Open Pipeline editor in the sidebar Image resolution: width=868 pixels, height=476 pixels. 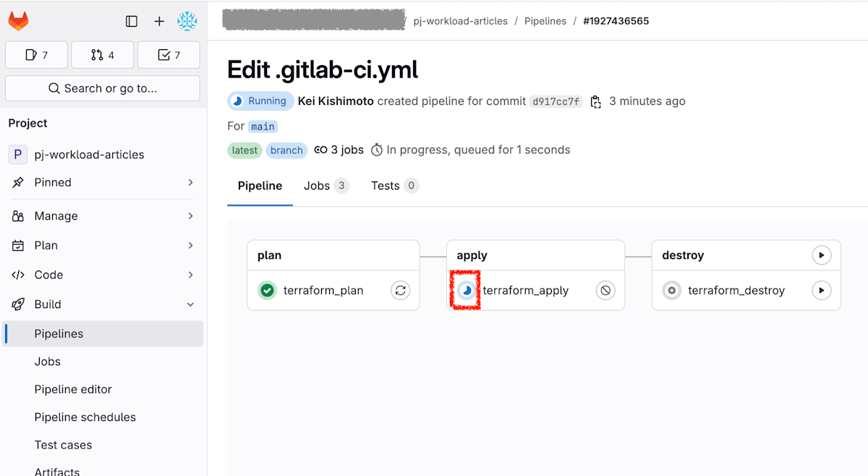pyautogui.click(x=73, y=389)
